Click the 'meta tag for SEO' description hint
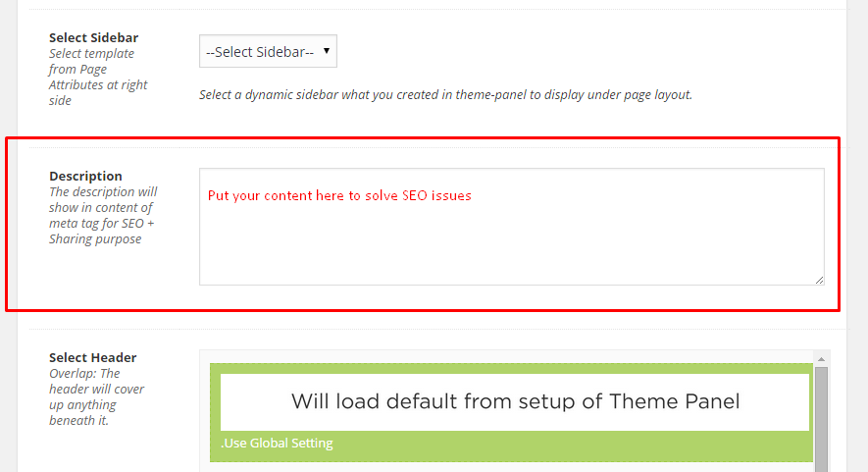Screen dimensions: 868x472 point(103,216)
